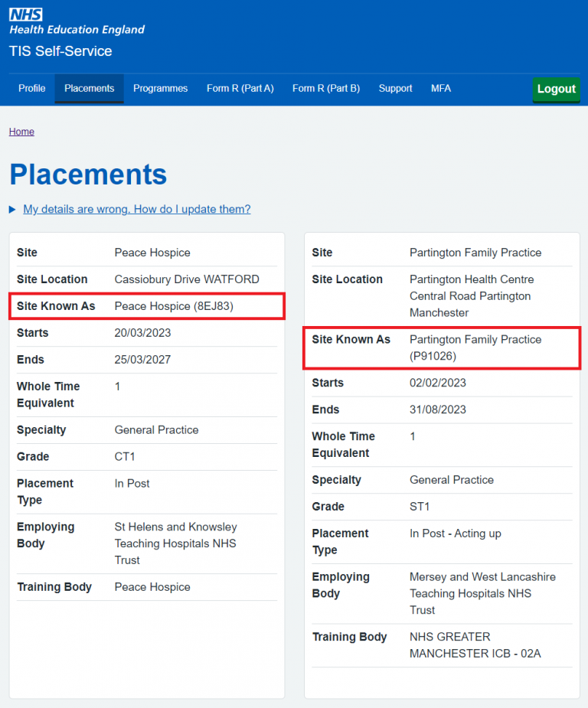Click the Partington Family Practice Site Known As row
Image resolution: width=588 pixels, height=708 pixels.
coord(442,347)
